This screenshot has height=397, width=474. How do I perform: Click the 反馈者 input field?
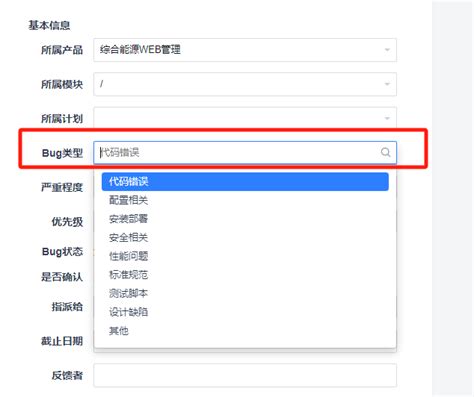pos(245,375)
